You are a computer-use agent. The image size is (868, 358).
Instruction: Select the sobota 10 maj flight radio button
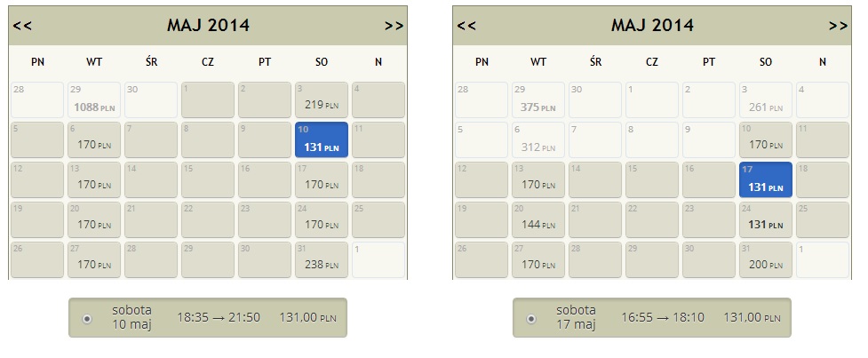coord(86,319)
